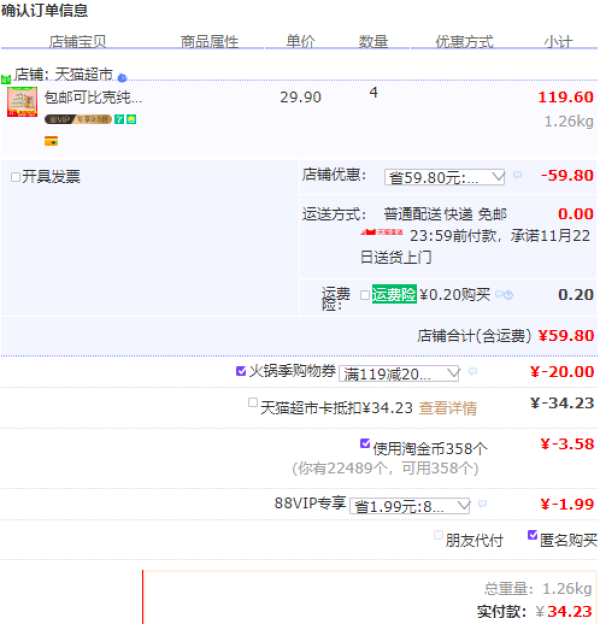Click the credit card payment icon
Image resolution: width=600 pixels, height=624 pixels.
pos(51,141)
